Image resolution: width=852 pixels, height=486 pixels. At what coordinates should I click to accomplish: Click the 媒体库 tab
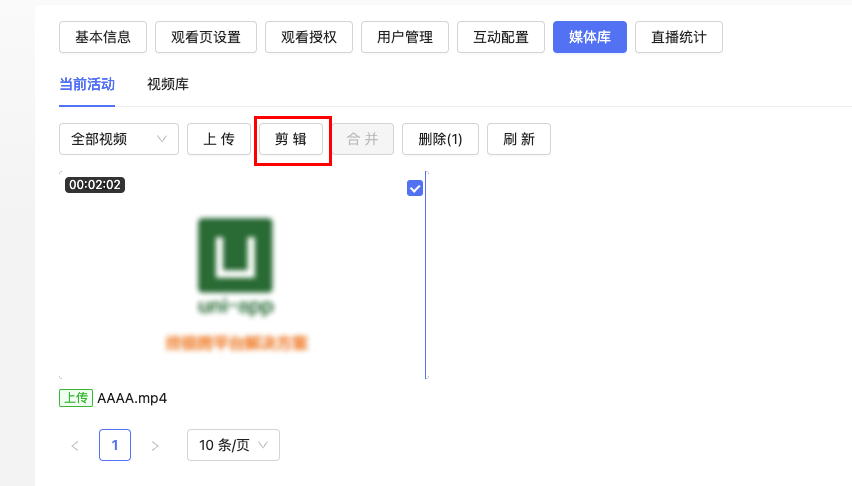(x=590, y=37)
